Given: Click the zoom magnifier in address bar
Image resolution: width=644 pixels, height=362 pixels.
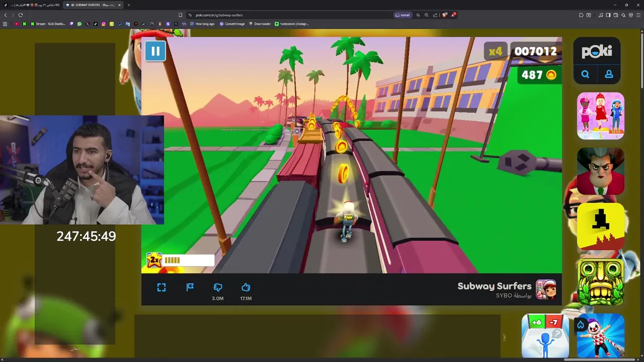Looking at the screenshot, I should pyautogui.click(x=427, y=15).
